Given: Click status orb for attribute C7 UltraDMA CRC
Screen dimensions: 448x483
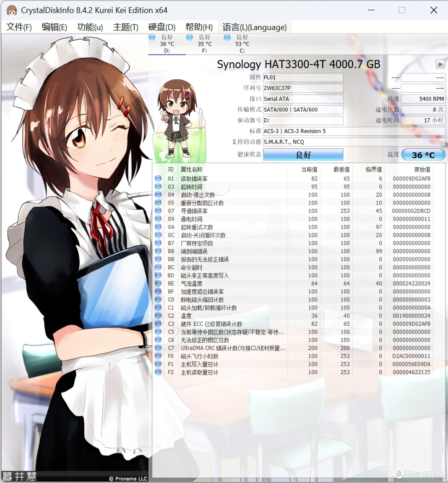Looking at the screenshot, I should coord(158,348).
